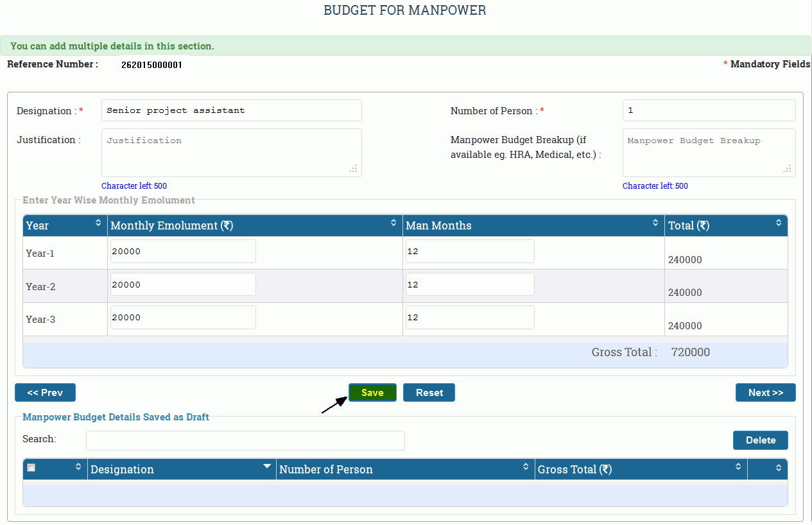Go back using << Prev button

45,393
